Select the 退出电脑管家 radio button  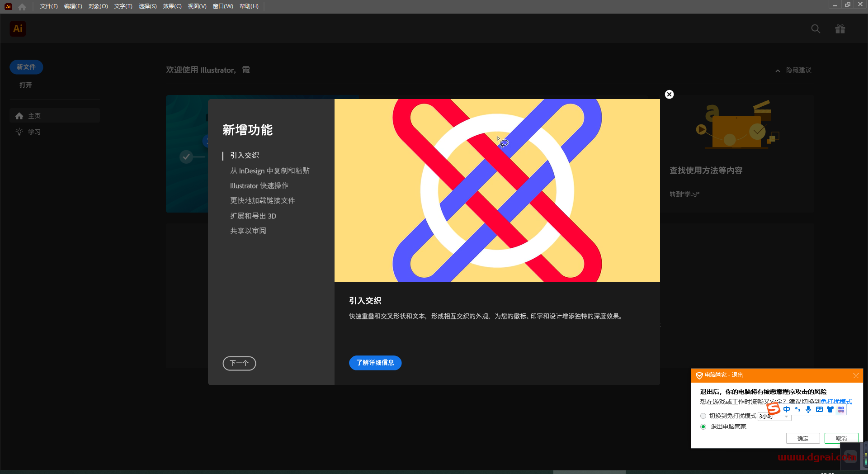tap(703, 427)
